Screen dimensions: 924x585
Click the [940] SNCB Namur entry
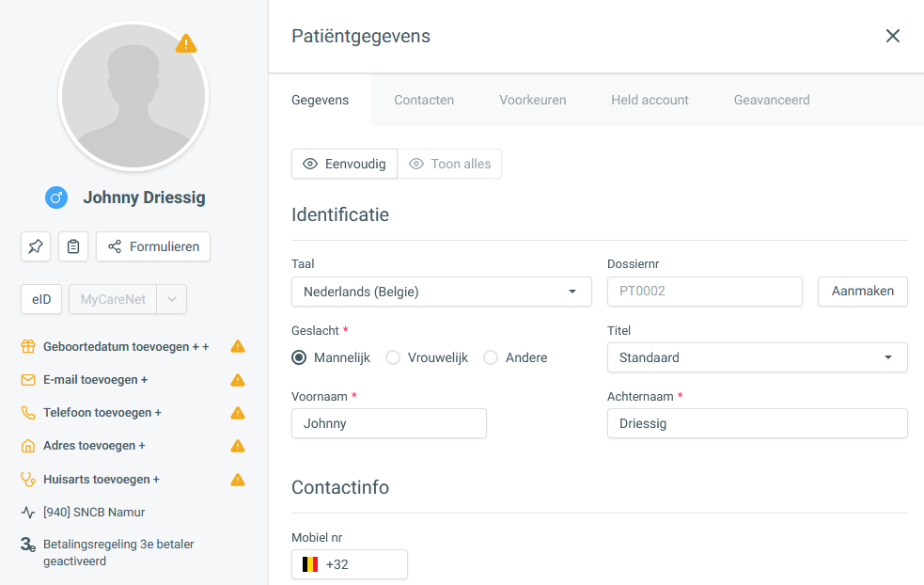click(94, 513)
